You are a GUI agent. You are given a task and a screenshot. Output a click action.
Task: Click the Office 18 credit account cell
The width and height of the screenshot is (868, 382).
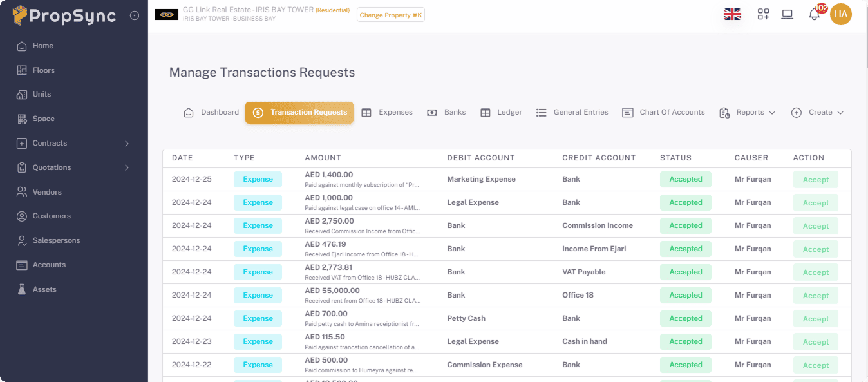[x=578, y=295]
